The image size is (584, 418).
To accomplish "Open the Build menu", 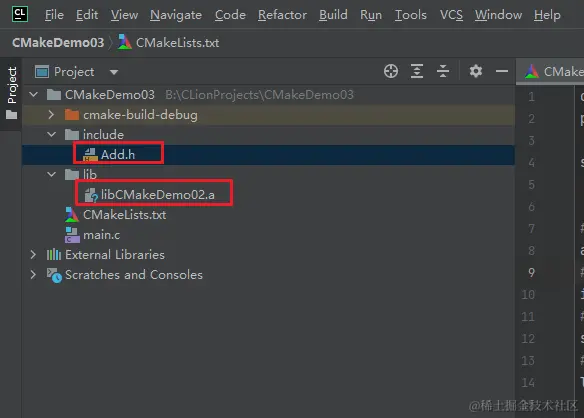I will click(x=333, y=15).
